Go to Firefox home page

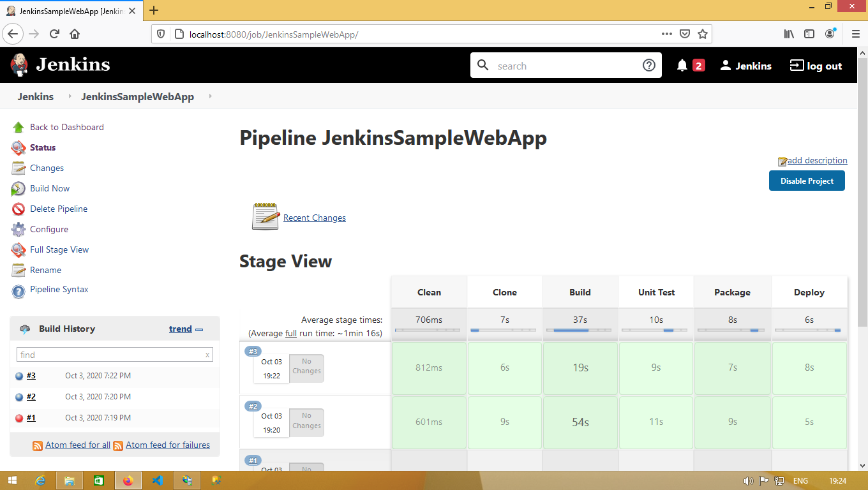75,34
